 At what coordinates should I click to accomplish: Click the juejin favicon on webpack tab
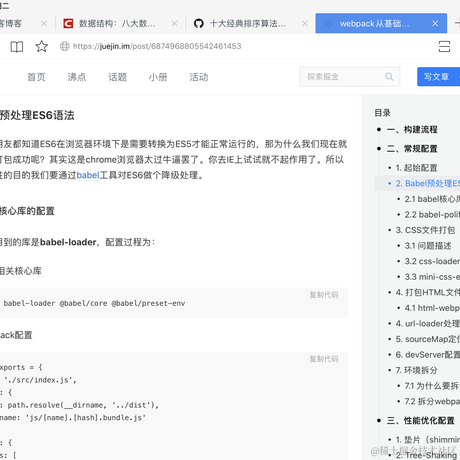tap(329, 23)
